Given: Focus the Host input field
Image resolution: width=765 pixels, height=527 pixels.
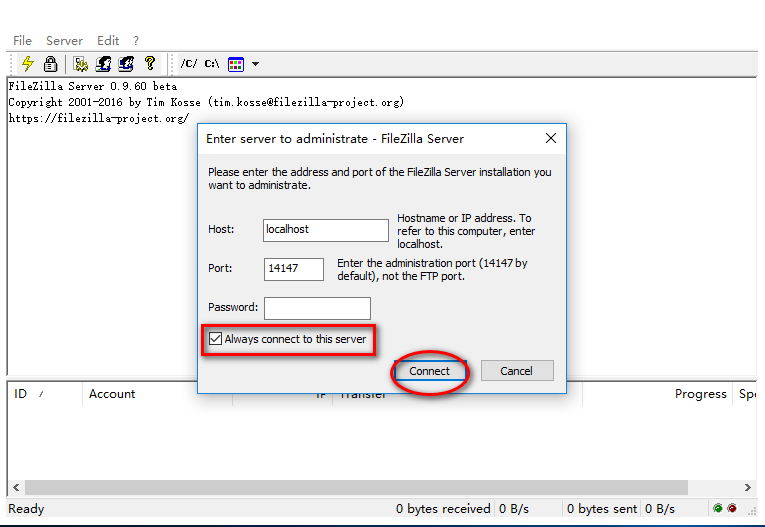Looking at the screenshot, I should [x=326, y=230].
